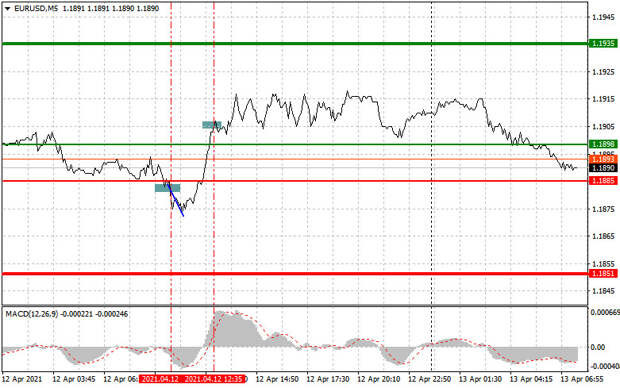Click the 1.1855 price axis value

603,263
